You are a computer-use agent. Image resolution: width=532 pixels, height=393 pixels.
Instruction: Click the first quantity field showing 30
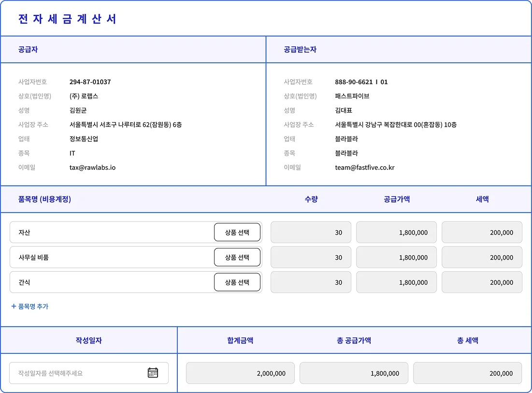pyautogui.click(x=310, y=232)
